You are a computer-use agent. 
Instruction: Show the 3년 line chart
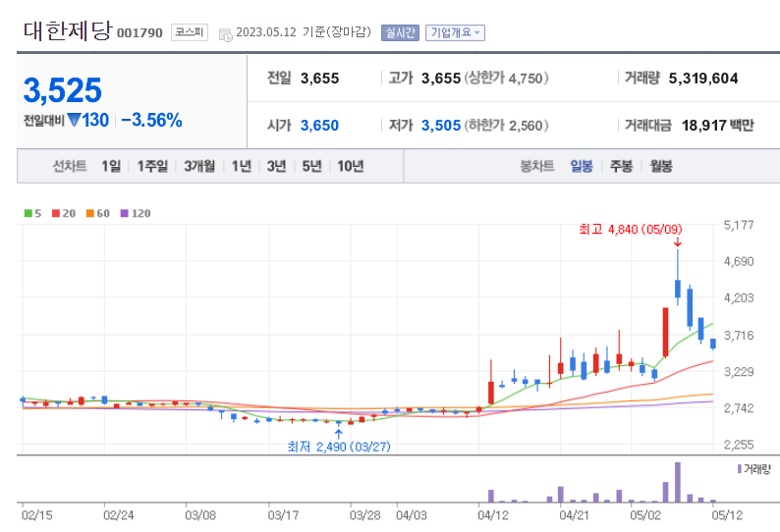tap(277, 166)
